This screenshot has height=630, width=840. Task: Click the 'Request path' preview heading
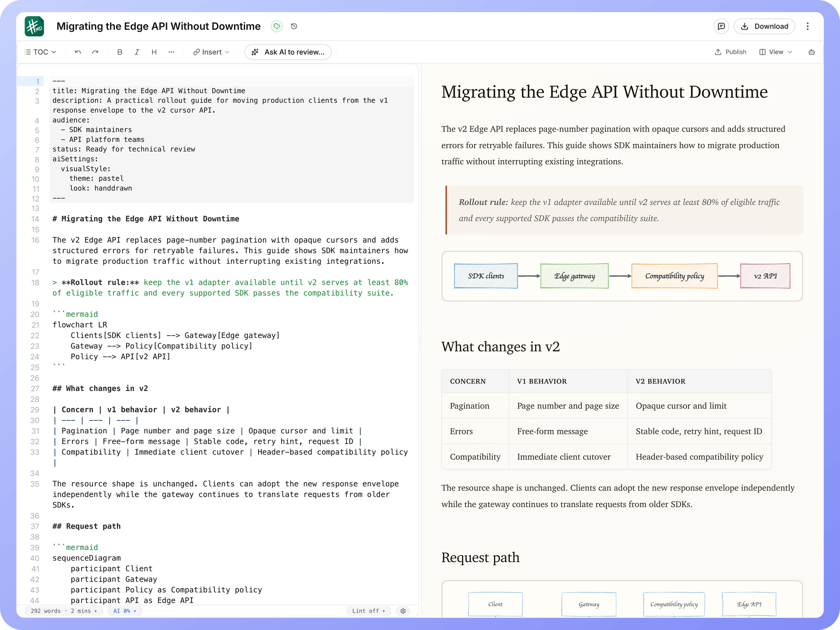tap(481, 557)
